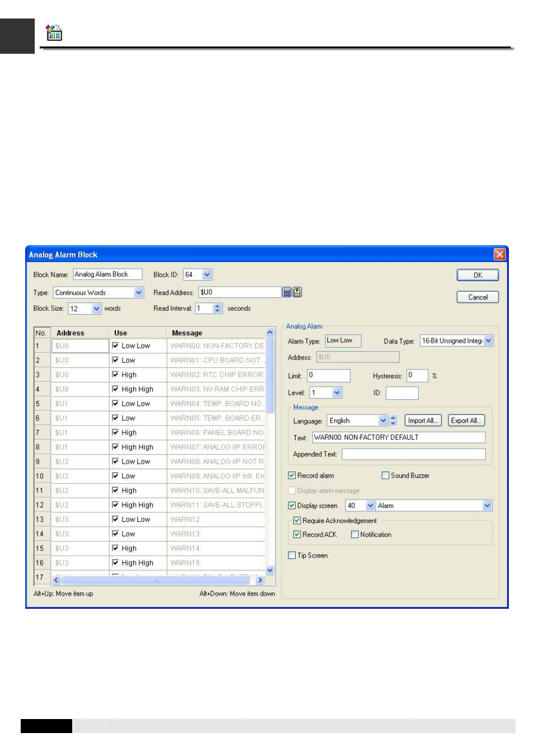Select the WARN15 message cell

click(216, 563)
